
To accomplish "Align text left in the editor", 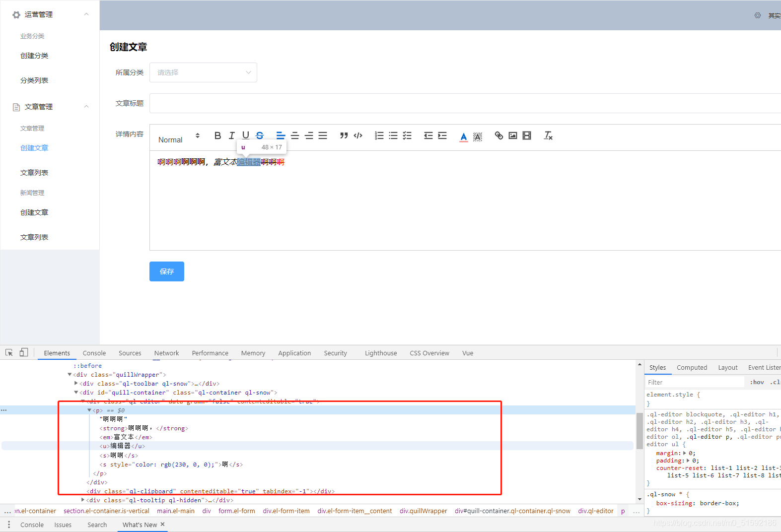I will (281, 135).
